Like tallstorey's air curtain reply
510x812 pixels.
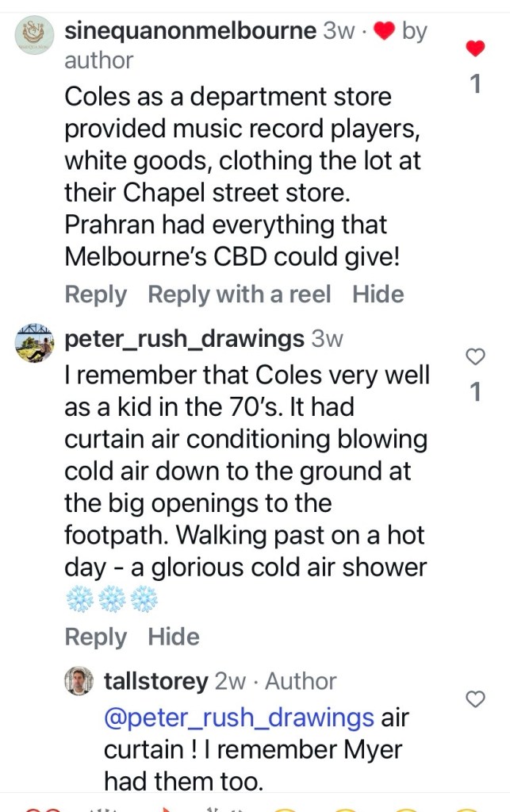point(474,699)
